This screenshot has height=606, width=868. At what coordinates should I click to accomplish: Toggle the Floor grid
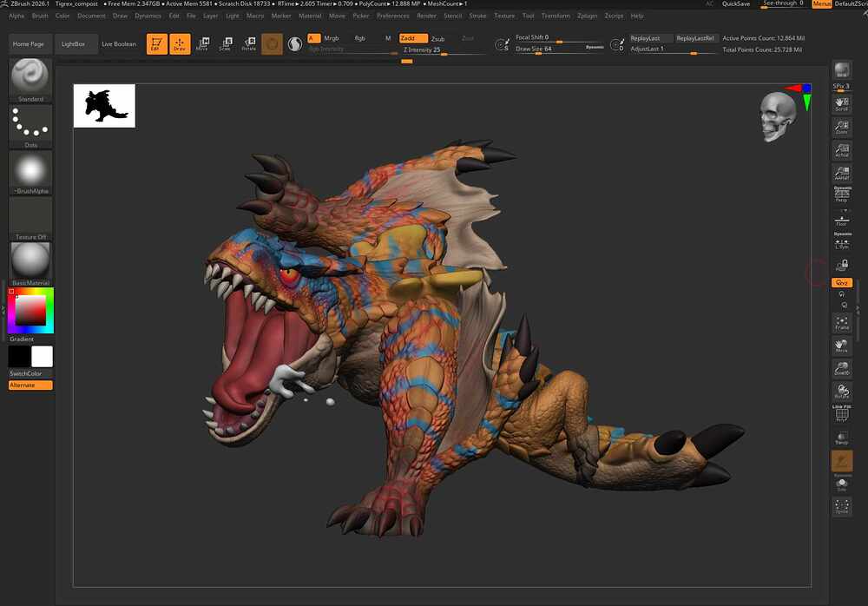[842, 220]
